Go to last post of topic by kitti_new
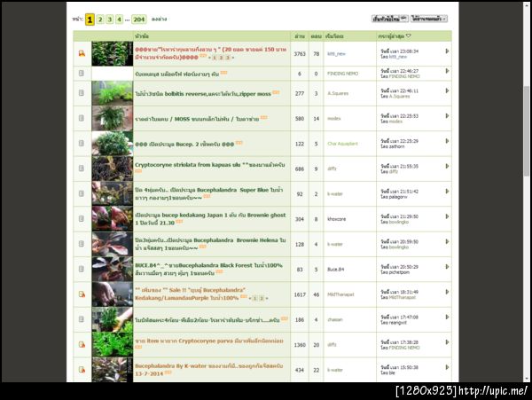 tap(447, 51)
